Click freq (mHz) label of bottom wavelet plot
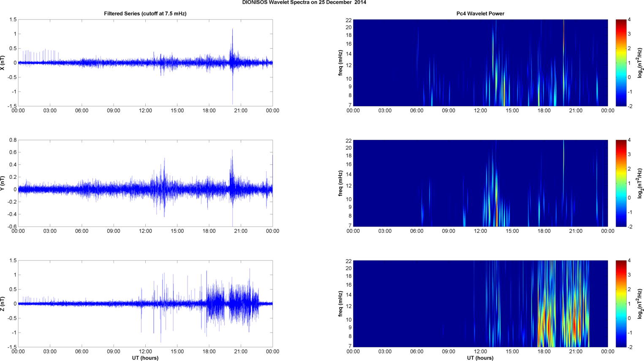Screen dimensions: 644x361 coord(340,304)
